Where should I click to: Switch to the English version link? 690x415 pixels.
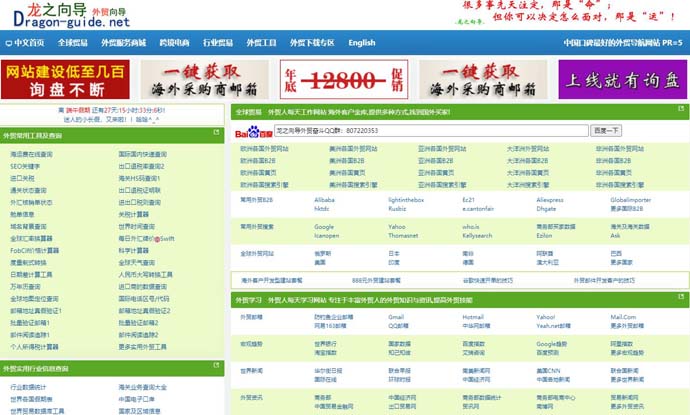[362, 43]
